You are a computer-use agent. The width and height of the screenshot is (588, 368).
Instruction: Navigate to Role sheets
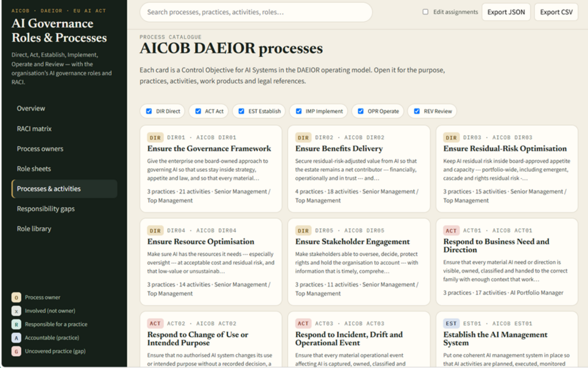(64, 169)
